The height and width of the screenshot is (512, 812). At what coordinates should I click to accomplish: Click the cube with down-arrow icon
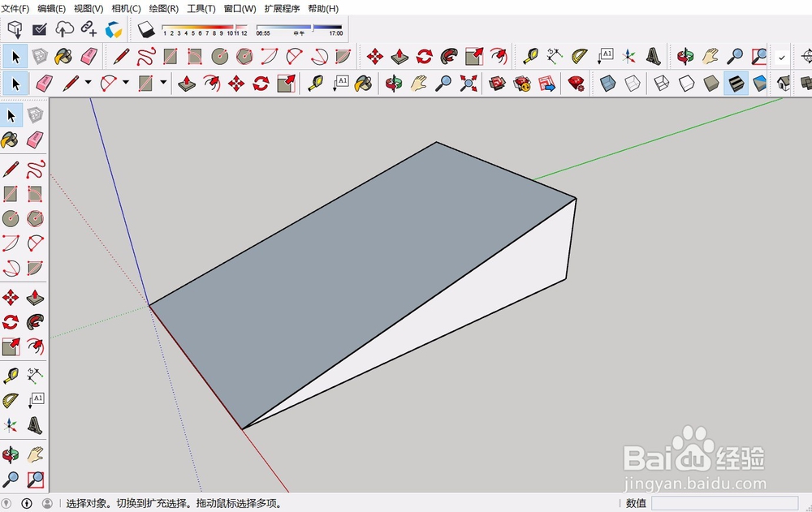point(15,29)
